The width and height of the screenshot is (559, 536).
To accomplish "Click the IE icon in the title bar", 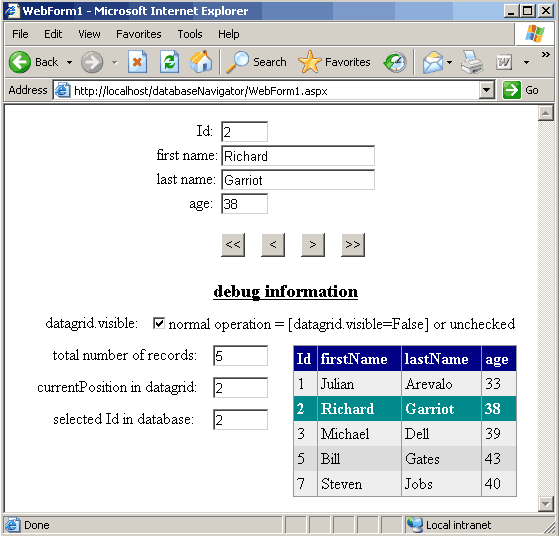I will (11, 10).
